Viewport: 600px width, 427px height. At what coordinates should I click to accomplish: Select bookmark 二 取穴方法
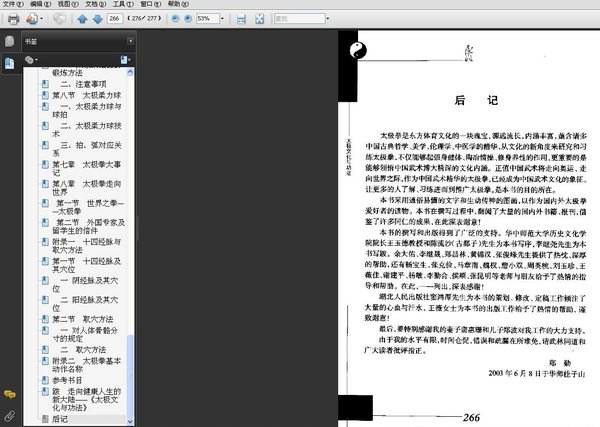83,350
